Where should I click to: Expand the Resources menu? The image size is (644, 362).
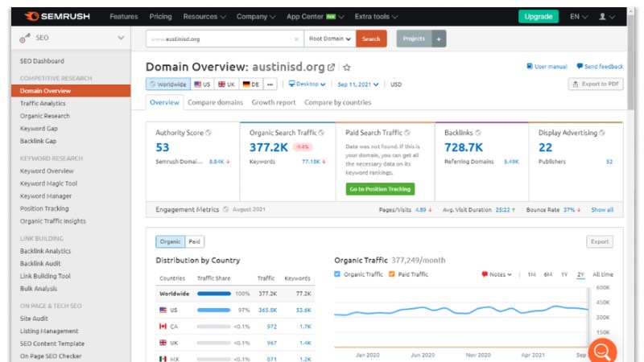[x=204, y=17]
